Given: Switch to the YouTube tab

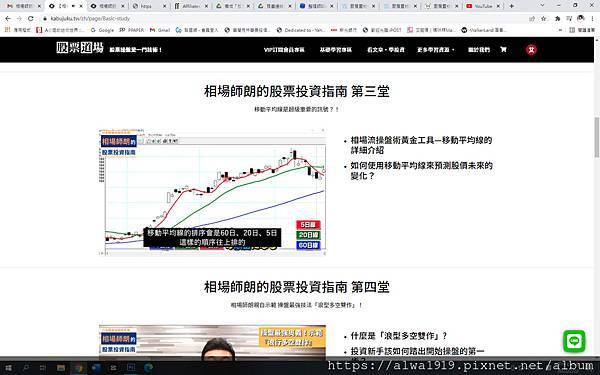Looking at the screenshot, I should tap(483, 6).
